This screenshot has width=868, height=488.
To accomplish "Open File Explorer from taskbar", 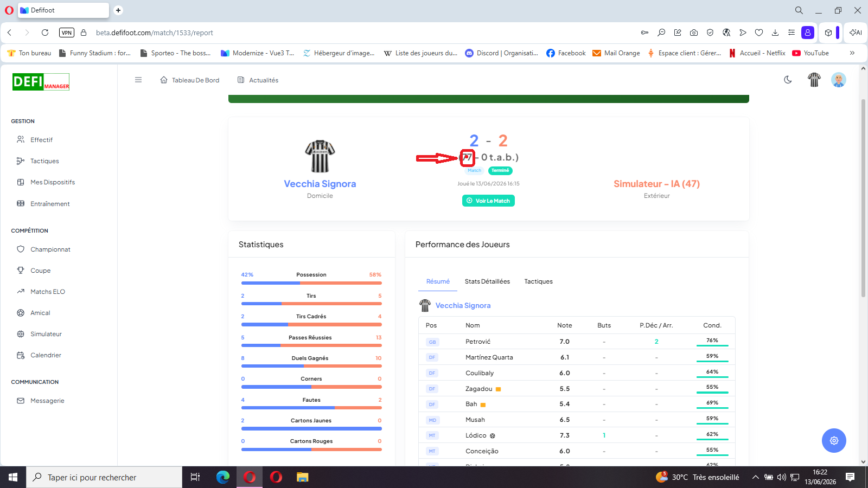I will [303, 477].
